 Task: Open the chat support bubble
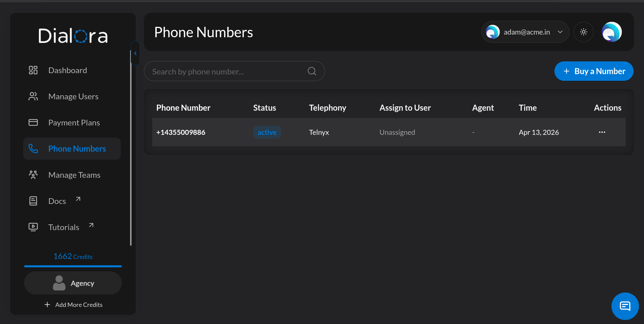pos(625,306)
